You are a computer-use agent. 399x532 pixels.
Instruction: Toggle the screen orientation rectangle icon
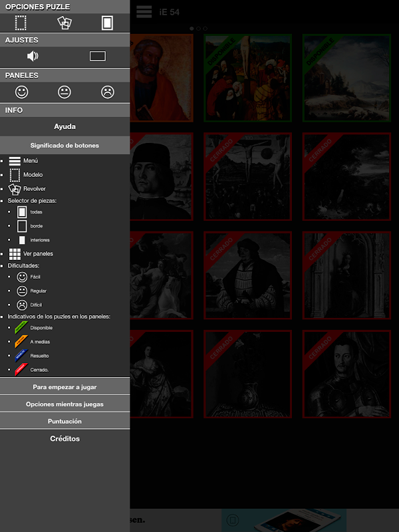(x=98, y=56)
